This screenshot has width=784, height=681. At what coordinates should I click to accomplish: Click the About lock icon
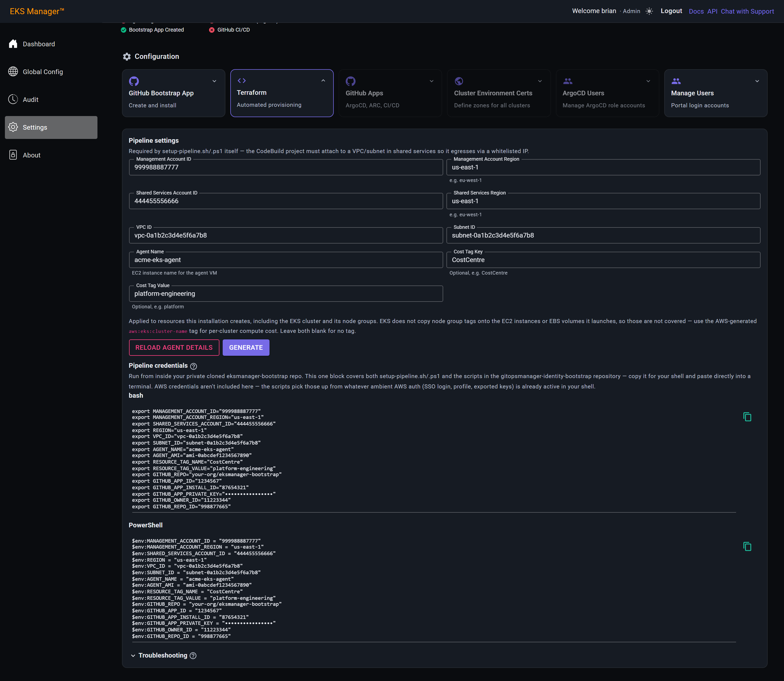point(13,155)
